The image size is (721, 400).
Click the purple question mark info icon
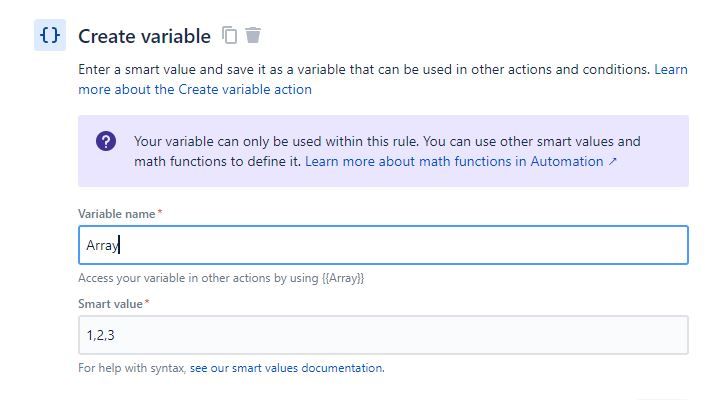(x=106, y=141)
